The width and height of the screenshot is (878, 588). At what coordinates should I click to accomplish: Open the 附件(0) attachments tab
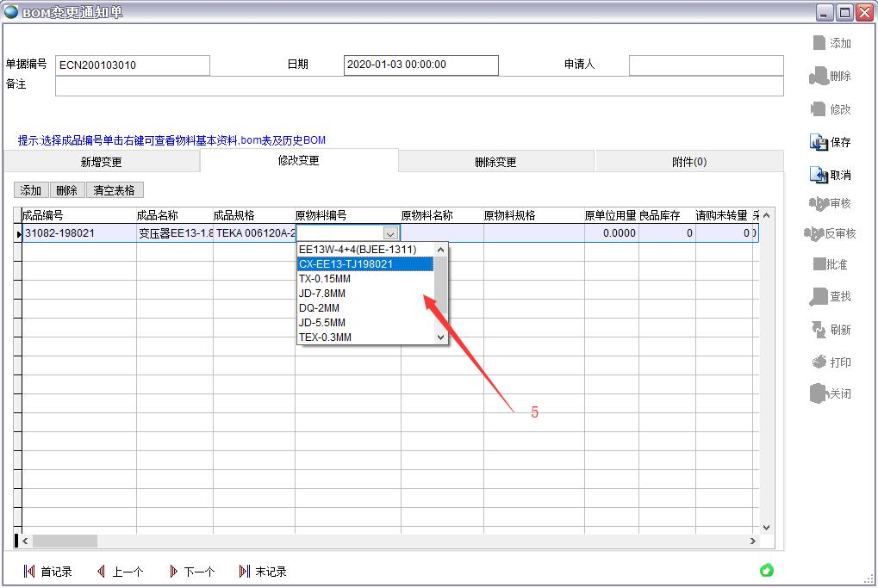point(688,162)
